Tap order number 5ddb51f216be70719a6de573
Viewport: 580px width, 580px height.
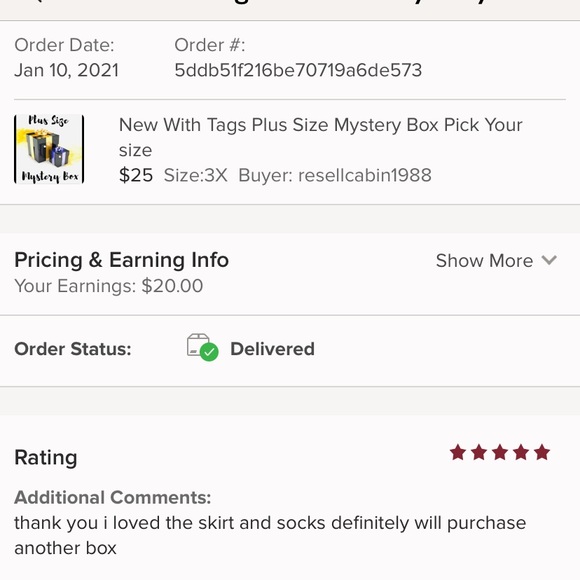point(298,70)
